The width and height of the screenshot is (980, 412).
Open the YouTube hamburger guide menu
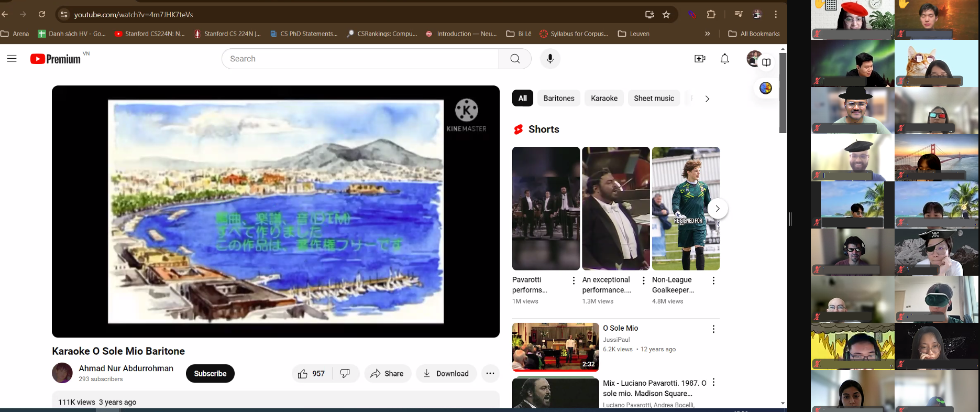tap(12, 59)
